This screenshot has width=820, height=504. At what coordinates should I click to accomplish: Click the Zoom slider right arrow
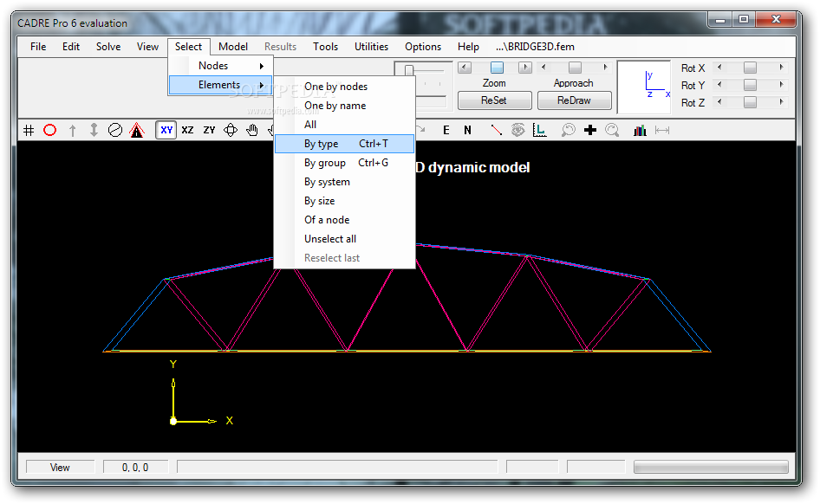525,68
